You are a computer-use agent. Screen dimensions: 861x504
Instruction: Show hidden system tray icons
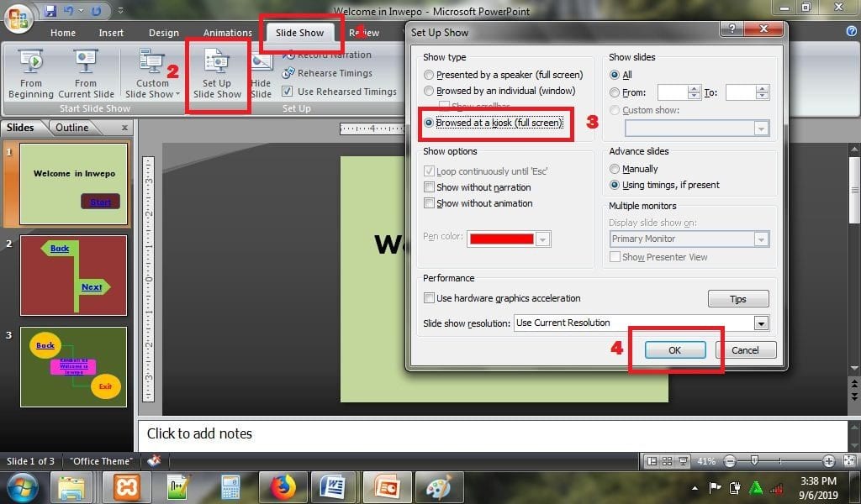[695, 488]
